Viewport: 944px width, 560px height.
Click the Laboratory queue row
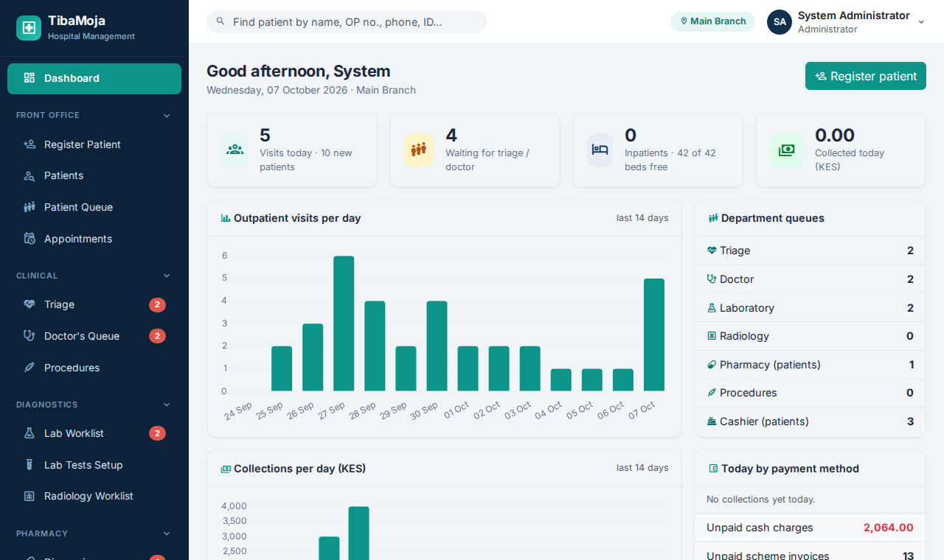810,308
